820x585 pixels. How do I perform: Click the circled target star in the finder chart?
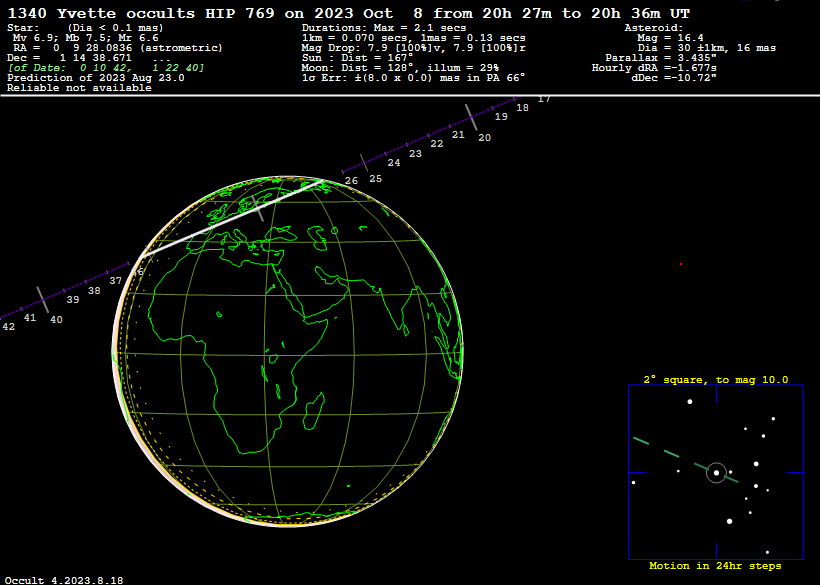[716, 473]
